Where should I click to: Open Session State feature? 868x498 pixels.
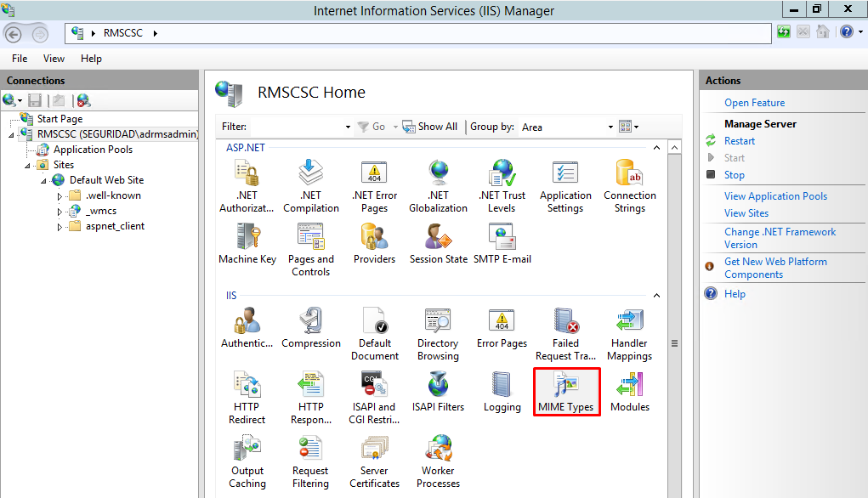click(439, 243)
